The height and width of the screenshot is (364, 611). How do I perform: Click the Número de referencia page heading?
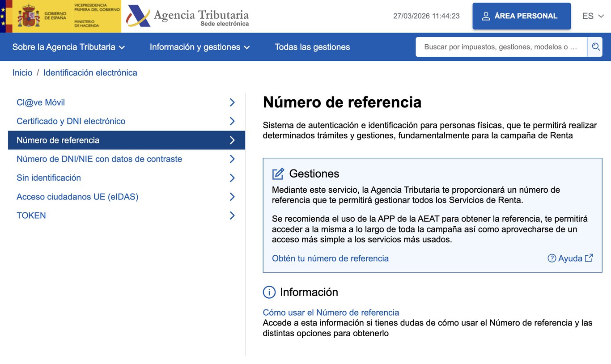coord(342,102)
